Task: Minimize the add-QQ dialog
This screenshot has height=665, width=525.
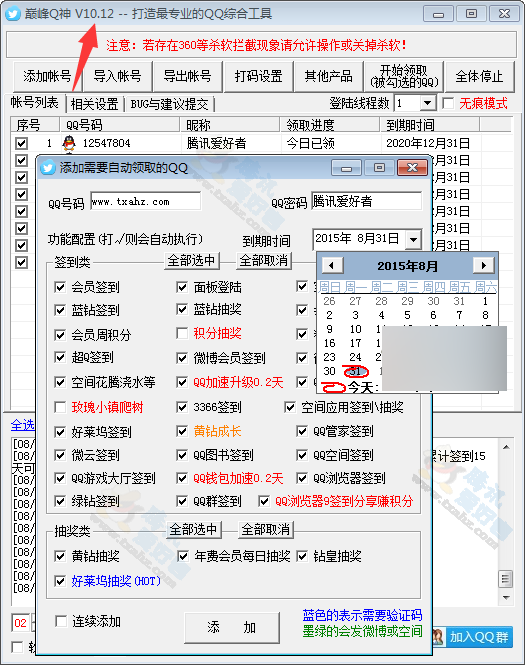Action: (346, 168)
